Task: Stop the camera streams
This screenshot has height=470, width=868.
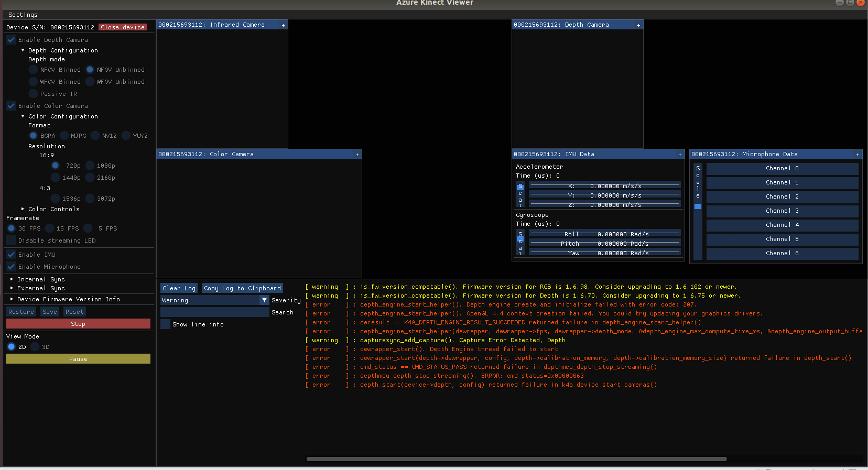Action: [x=78, y=324]
